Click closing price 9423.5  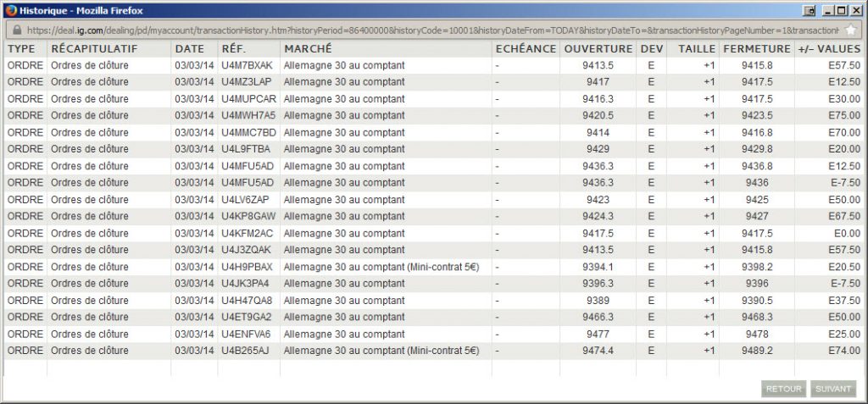(x=757, y=116)
